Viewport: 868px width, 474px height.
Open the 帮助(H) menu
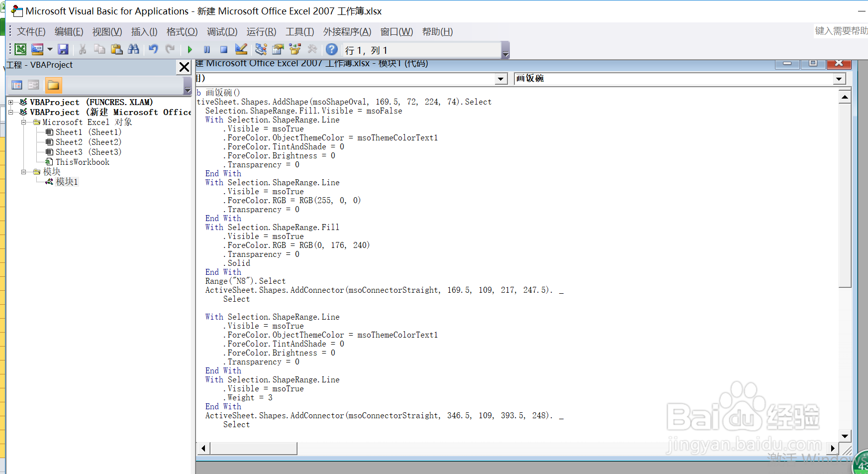click(437, 32)
